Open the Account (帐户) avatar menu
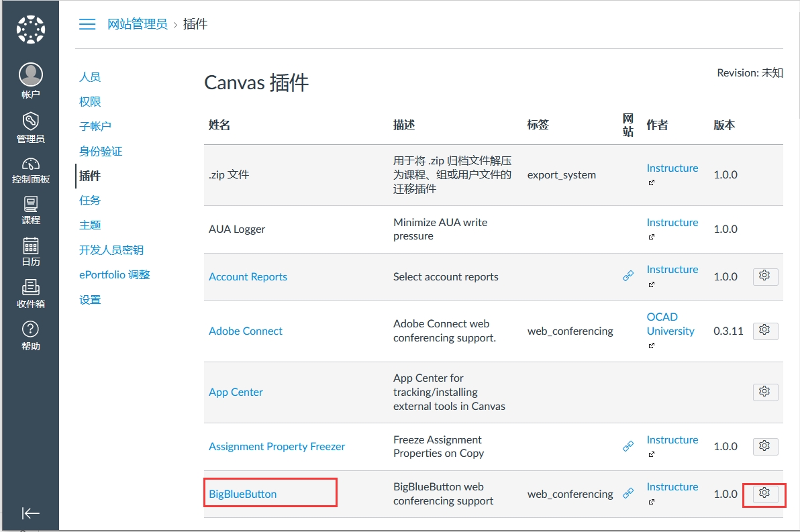Screen dimensions: 800x532 point(30,75)
